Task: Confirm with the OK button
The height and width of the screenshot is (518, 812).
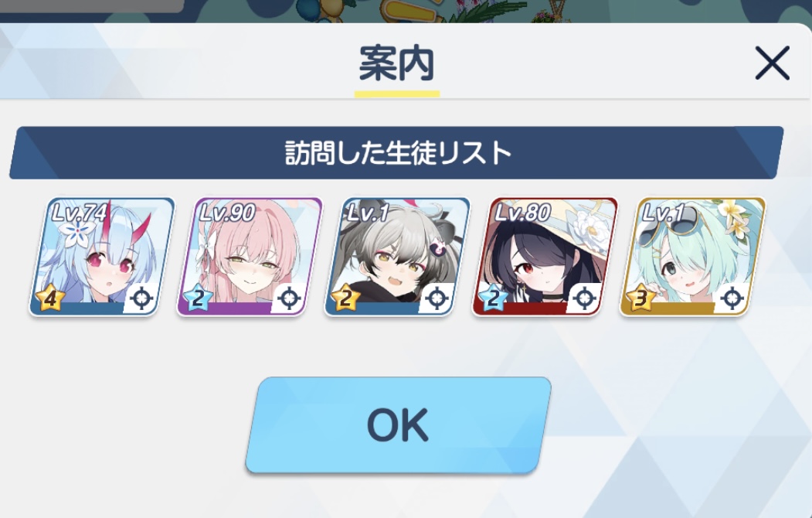Action: 398,424
